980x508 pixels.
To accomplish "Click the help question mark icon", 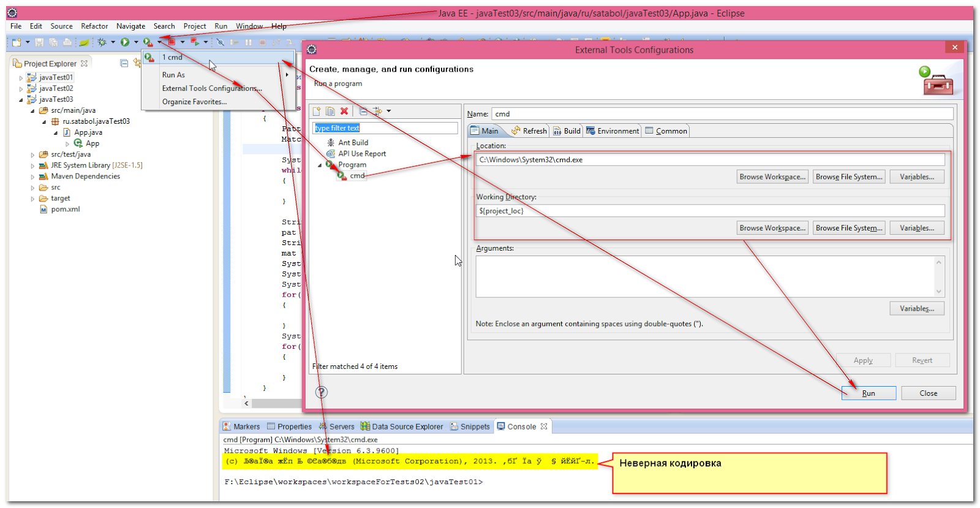I will pos(322,392).
